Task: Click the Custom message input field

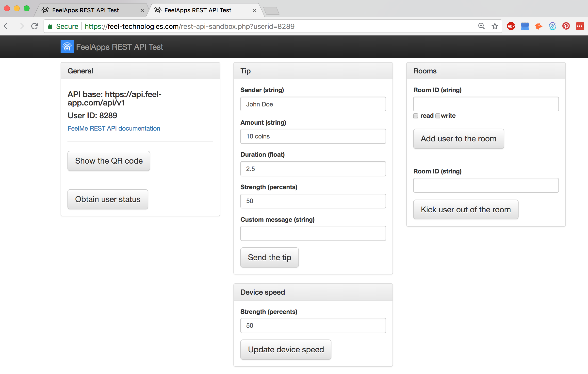Action: (313, 233)
